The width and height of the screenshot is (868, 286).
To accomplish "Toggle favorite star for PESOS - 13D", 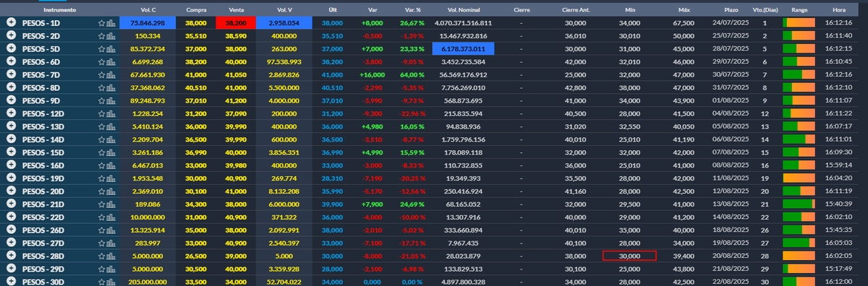I will 102,126.
